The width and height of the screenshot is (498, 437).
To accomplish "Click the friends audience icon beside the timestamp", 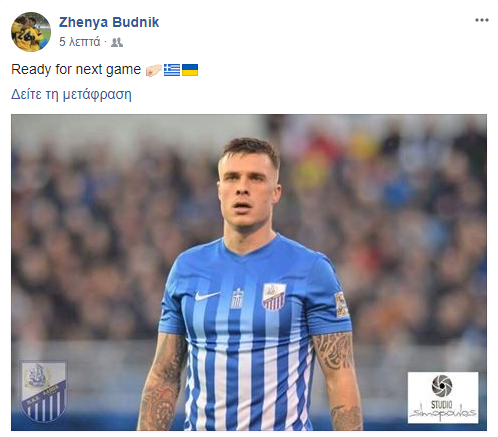I will 117,42.
